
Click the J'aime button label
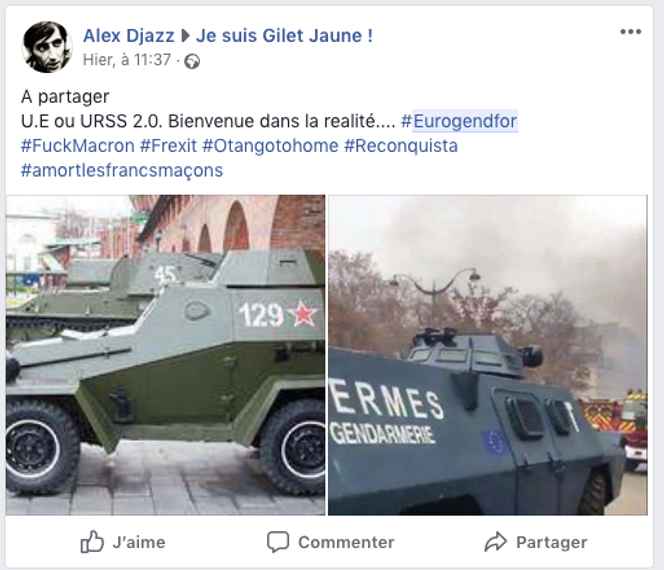(x=138, y=542)
